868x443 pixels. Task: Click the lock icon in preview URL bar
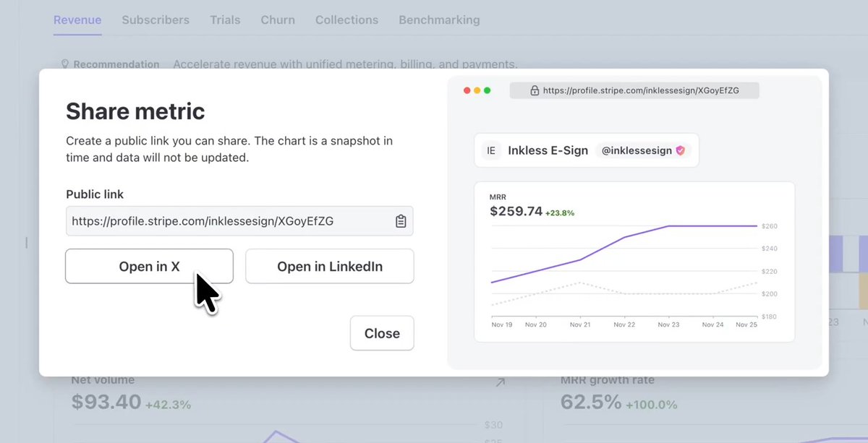coord(535,91)
